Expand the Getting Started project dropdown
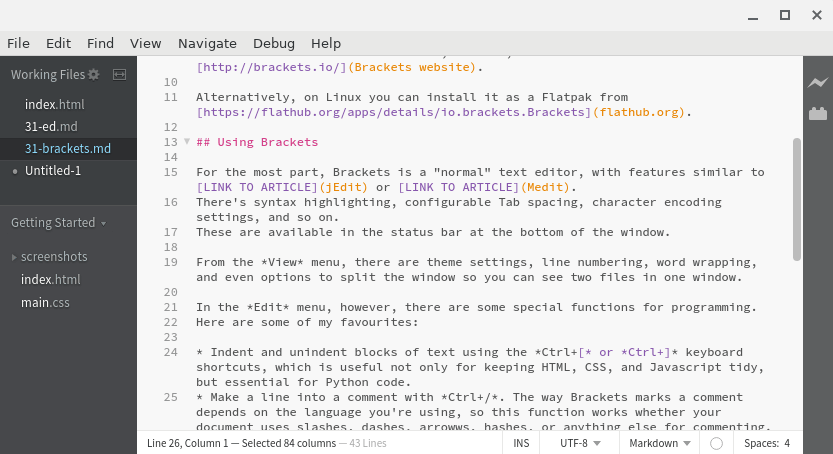 click(58, 223)
